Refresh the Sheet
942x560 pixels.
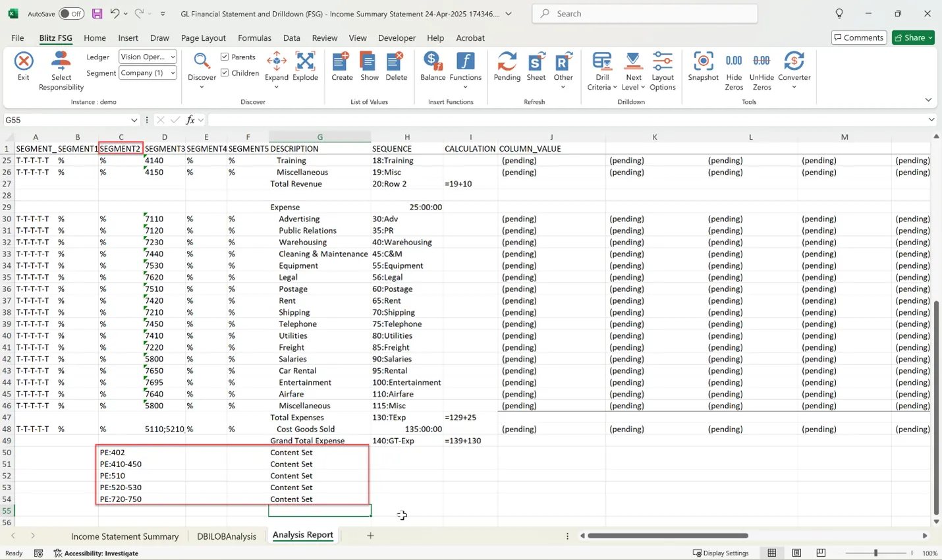(536, 66)
